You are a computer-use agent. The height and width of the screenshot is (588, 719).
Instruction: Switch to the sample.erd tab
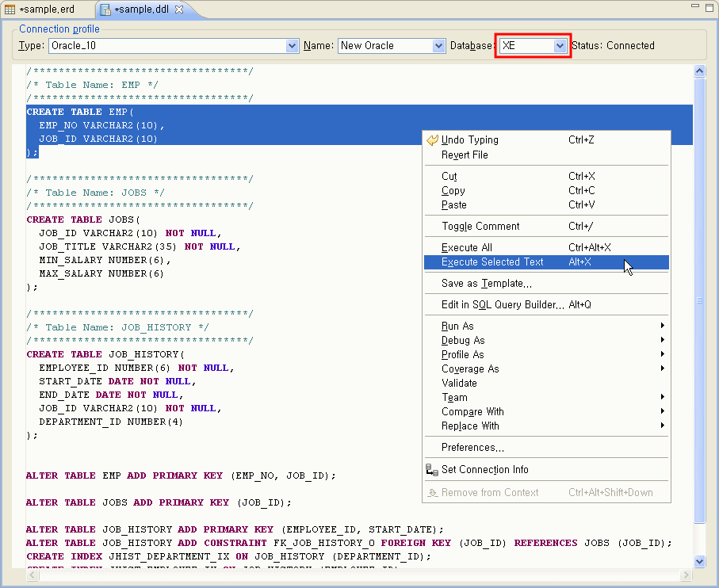[46, 10]
